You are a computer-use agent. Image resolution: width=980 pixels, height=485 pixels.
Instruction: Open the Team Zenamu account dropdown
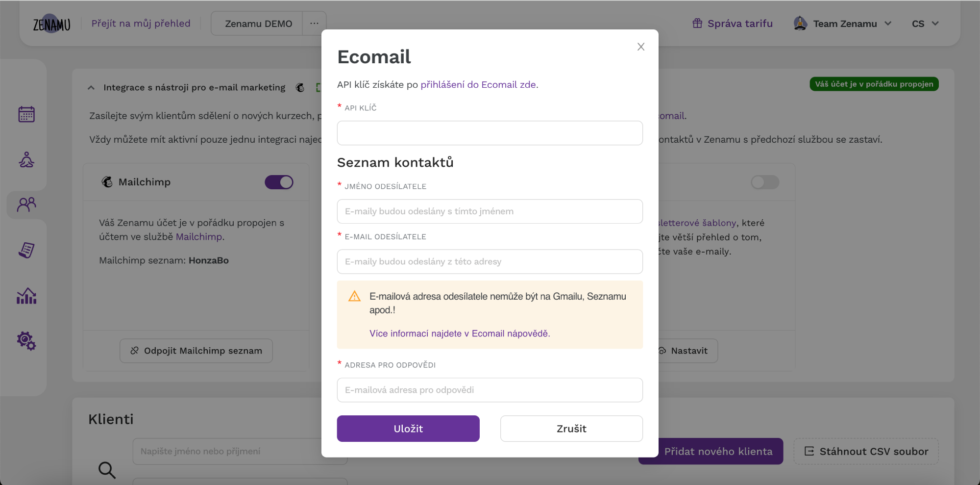[842, 24]
